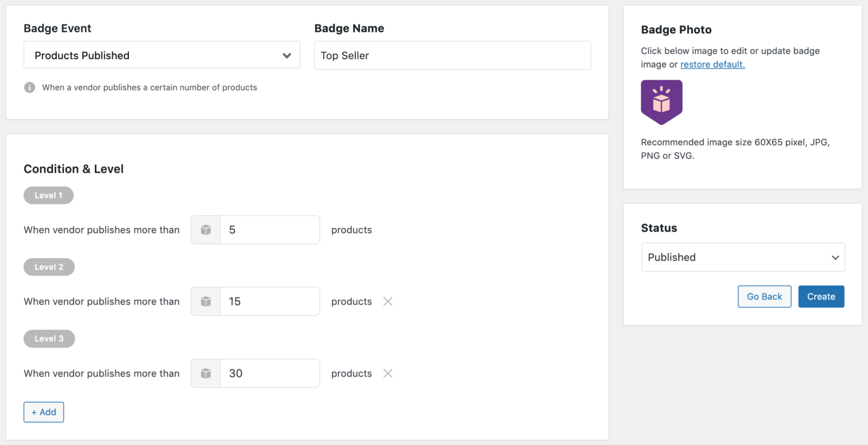Click + Add to add a new level
This screenshot has height=445, width=868.
point(44,412)
